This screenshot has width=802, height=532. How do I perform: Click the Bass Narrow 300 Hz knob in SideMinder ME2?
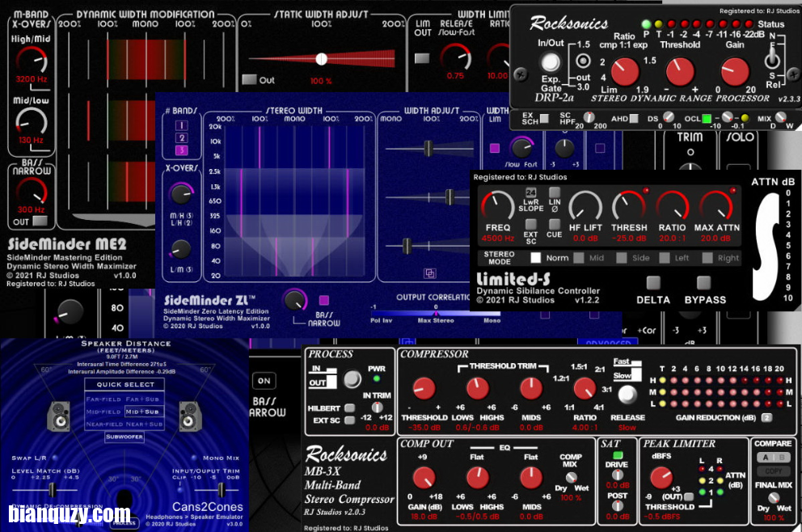click(x=32, y=192)
